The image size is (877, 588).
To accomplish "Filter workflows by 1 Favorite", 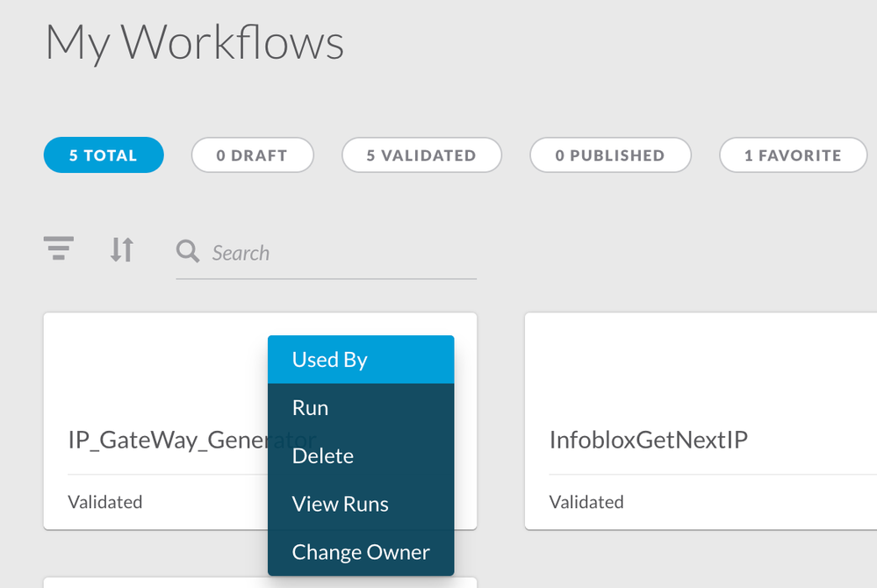I will tap(793, 154).
